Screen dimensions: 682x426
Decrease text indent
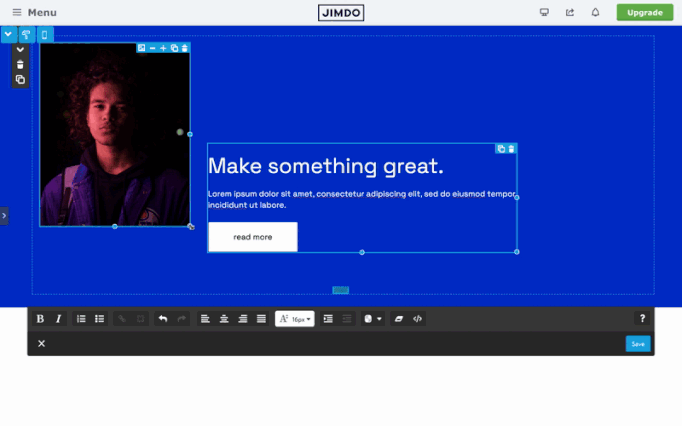pos(347,319)
